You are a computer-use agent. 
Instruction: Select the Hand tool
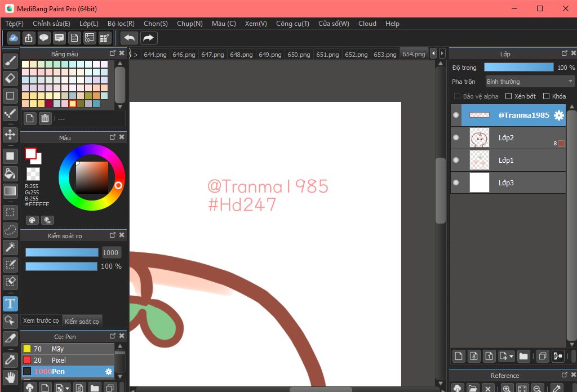pos(10,377)
